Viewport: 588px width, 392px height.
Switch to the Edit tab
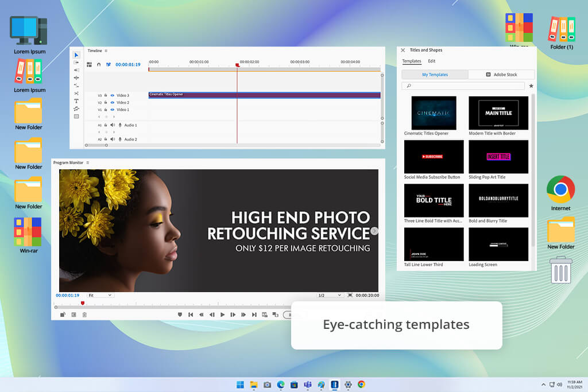click(432, 61)
